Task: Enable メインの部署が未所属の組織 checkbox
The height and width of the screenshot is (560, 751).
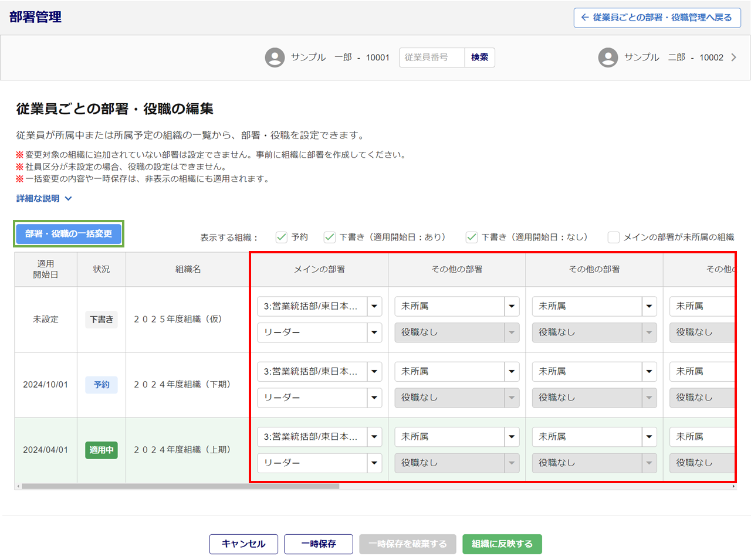Action: 614,237
